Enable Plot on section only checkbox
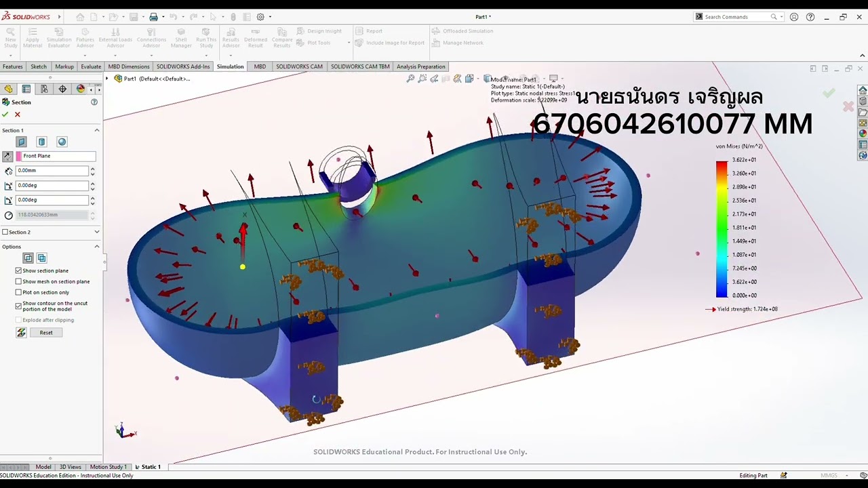The image size is (868, 488). click(19, 293)
